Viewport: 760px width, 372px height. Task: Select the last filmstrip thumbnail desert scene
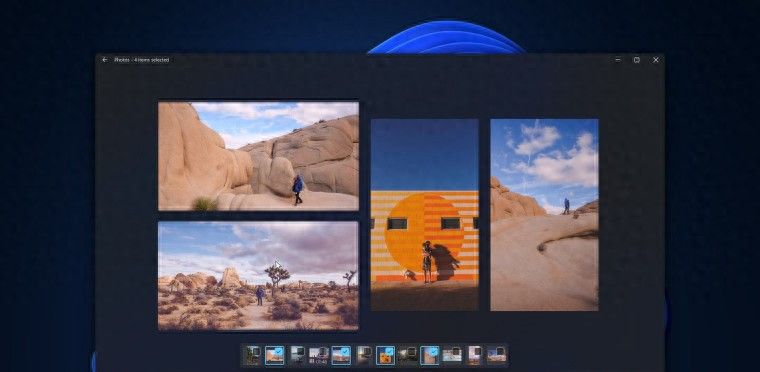pyautogui.click(x=496, y=356)
